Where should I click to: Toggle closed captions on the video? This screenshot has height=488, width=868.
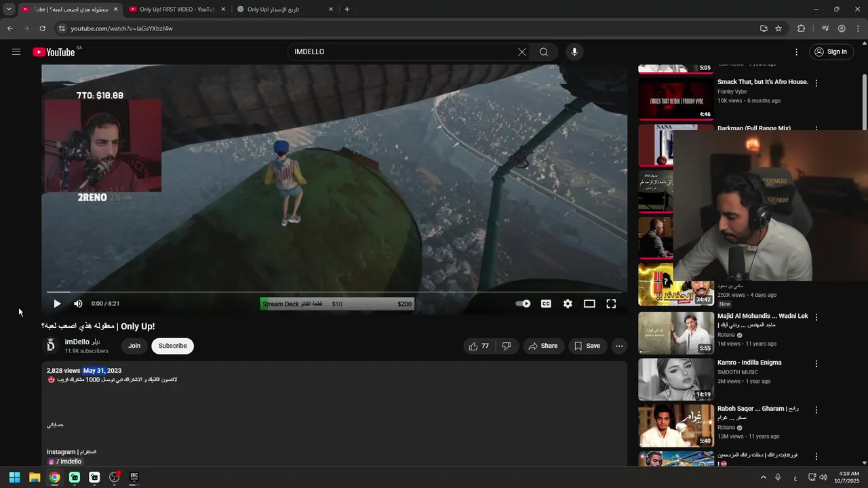pyautogui.click(x=546, y=304)
